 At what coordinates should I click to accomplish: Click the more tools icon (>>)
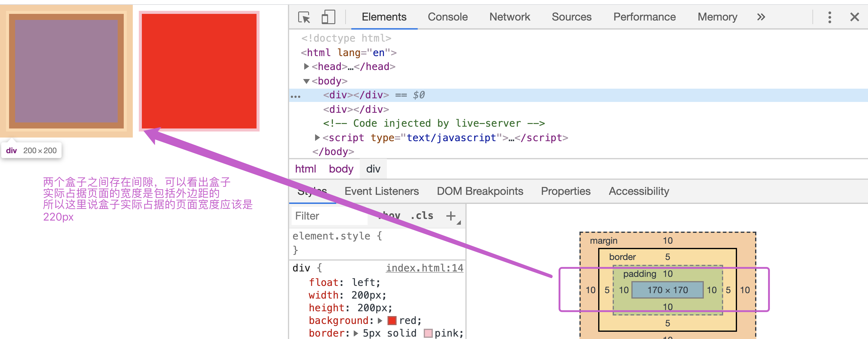coord(761,17)
